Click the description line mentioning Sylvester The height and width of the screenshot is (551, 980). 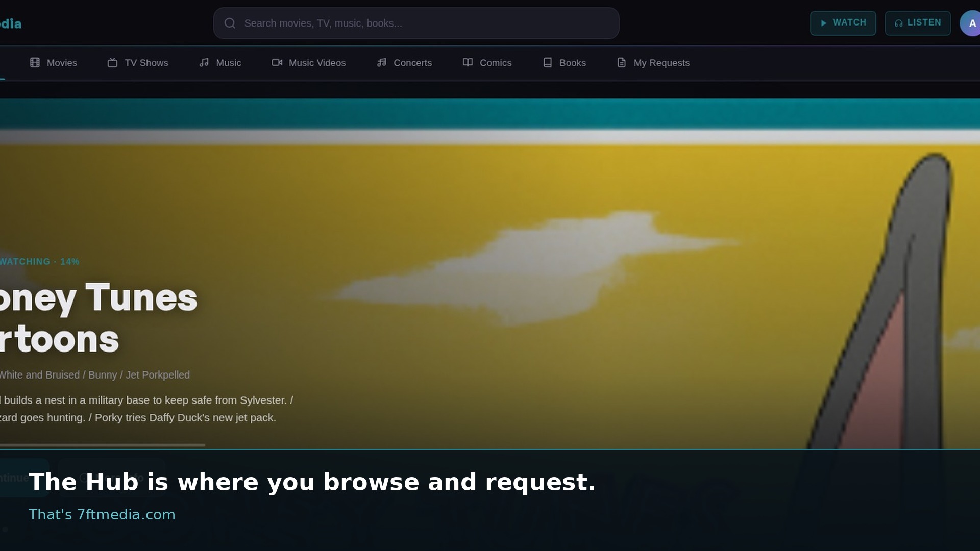point(147,400)
